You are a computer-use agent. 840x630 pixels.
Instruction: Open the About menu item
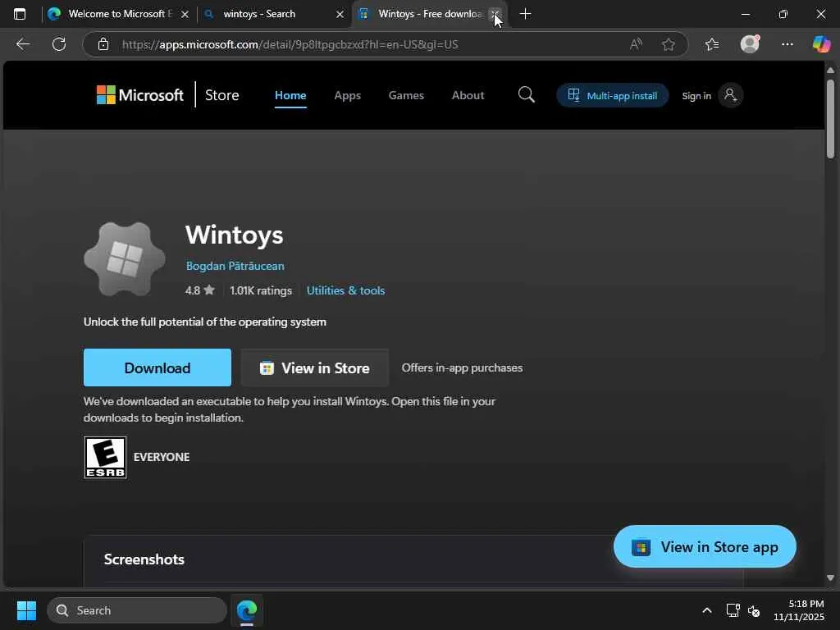click(468, 95)
